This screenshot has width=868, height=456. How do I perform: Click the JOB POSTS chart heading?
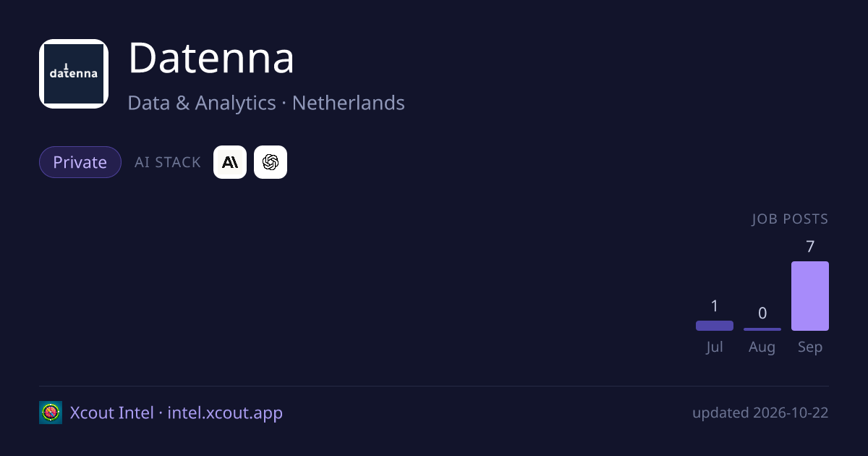click(790, 219)
